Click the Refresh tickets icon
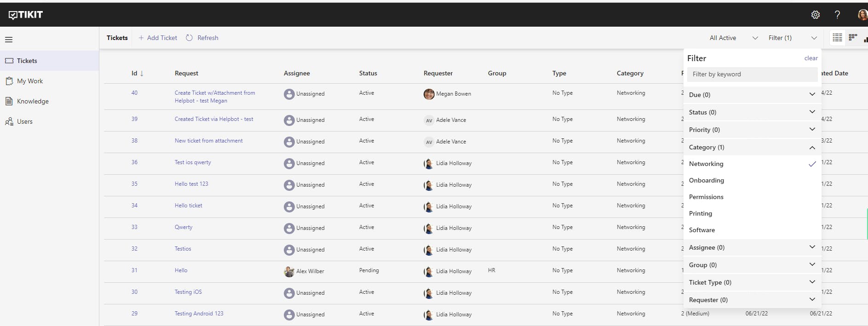 [189, 38]
